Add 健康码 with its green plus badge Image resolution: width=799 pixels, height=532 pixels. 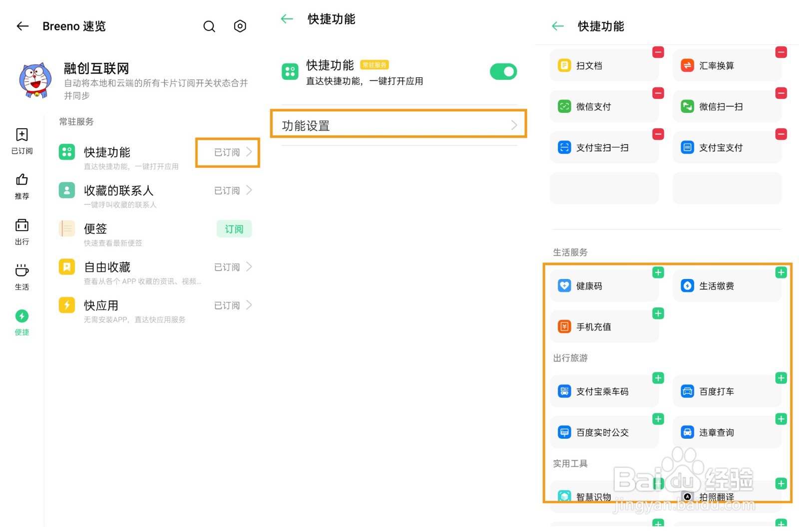tap(658, 272)
